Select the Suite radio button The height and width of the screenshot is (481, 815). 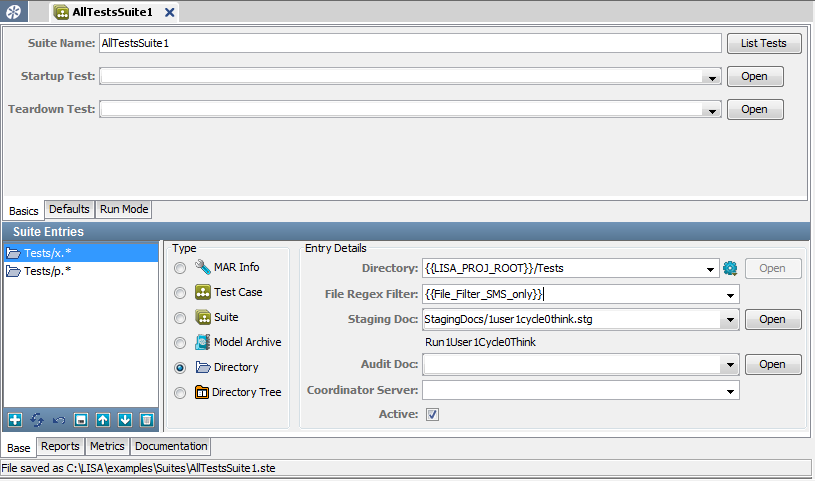[x=180, y=318]
